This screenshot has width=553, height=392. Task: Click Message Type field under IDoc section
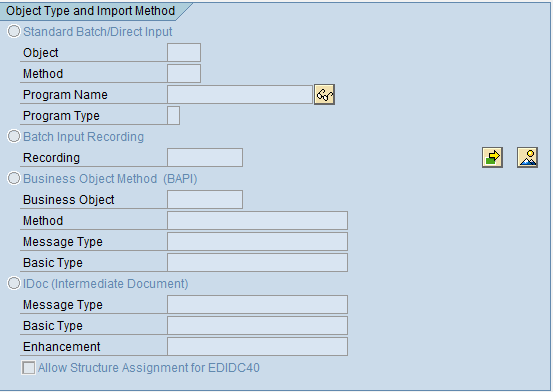click(257, 304)
